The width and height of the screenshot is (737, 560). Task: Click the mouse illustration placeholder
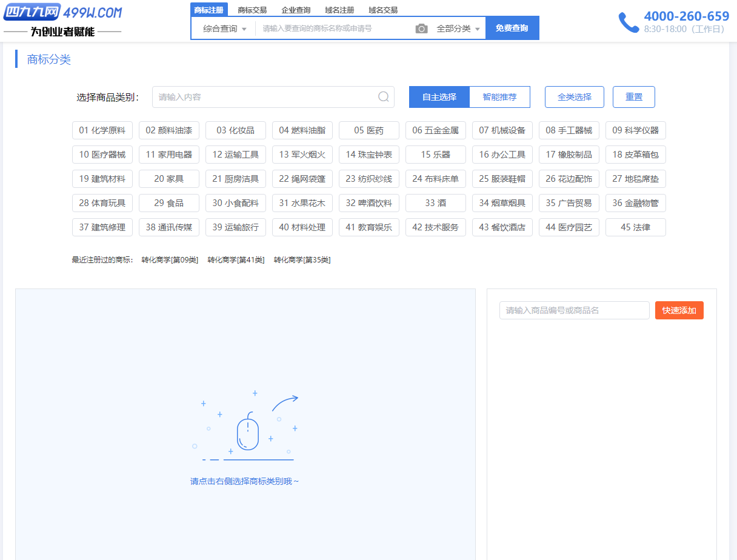(247, 432)
